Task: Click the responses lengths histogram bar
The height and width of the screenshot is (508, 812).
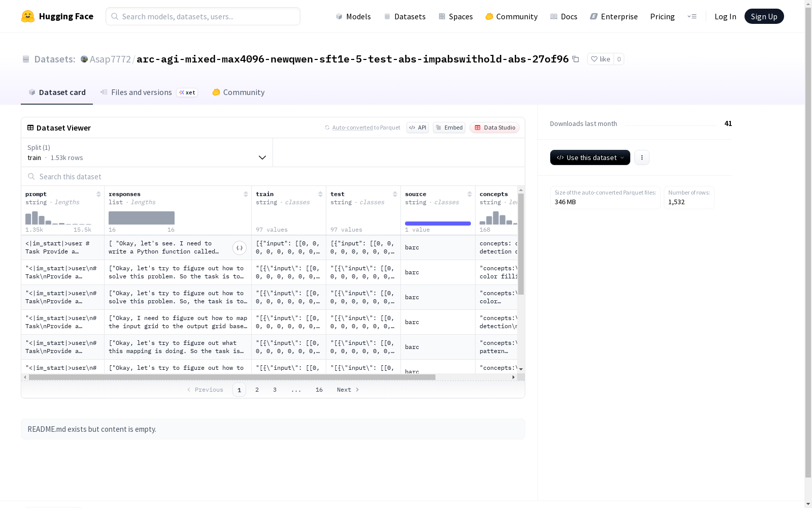Action: click(142, 218)
